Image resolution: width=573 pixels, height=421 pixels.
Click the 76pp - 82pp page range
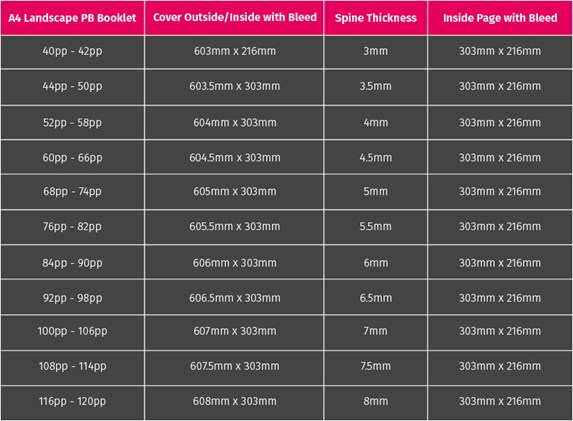coord(72,227)
